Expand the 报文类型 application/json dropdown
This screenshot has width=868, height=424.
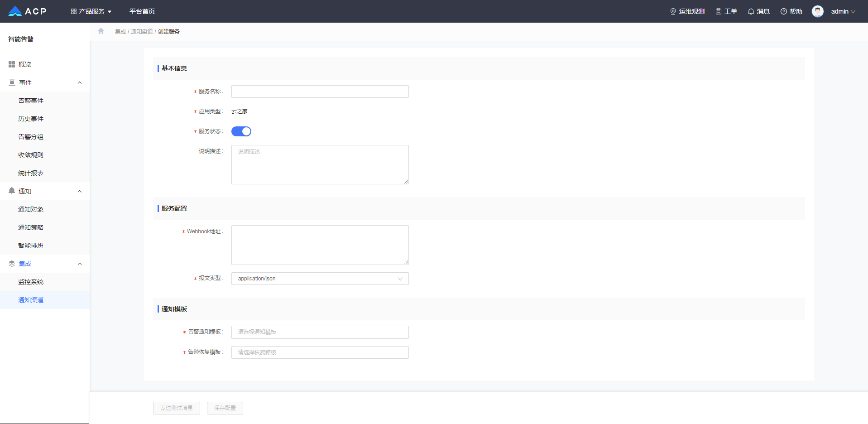point(320,279)
